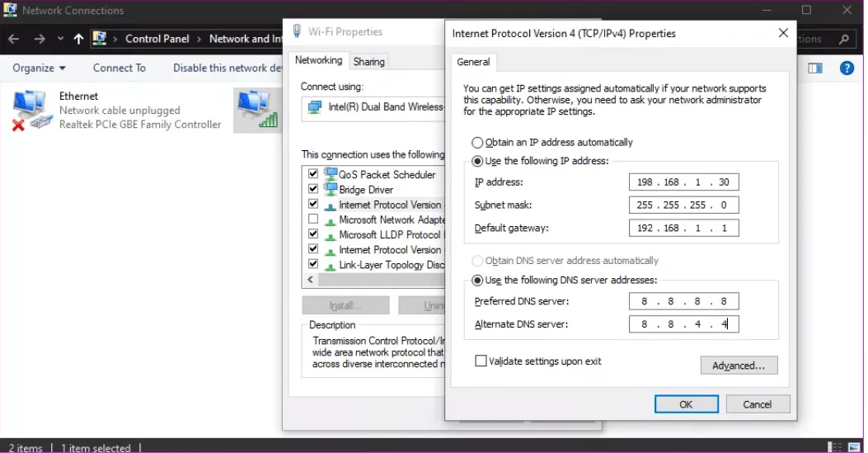
Task: Select Obtain an IP address automatically
Action: pyautogui.click(x=477, y=143)
